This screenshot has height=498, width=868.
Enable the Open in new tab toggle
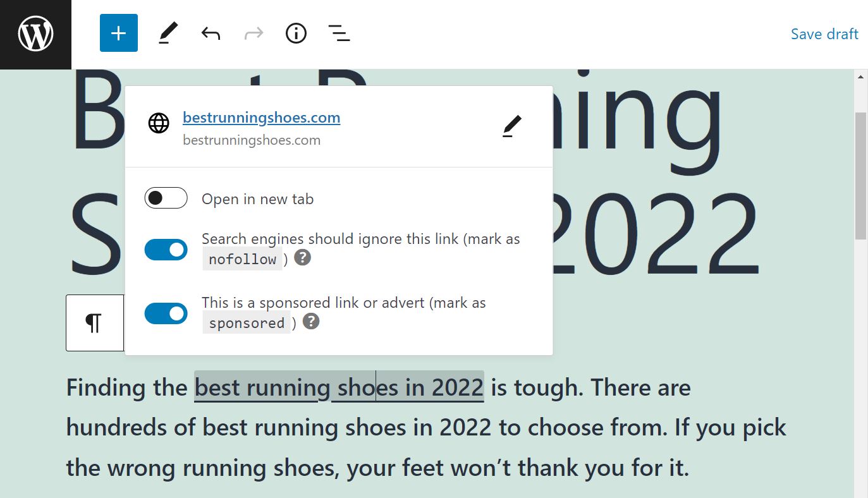pos(166,197)
